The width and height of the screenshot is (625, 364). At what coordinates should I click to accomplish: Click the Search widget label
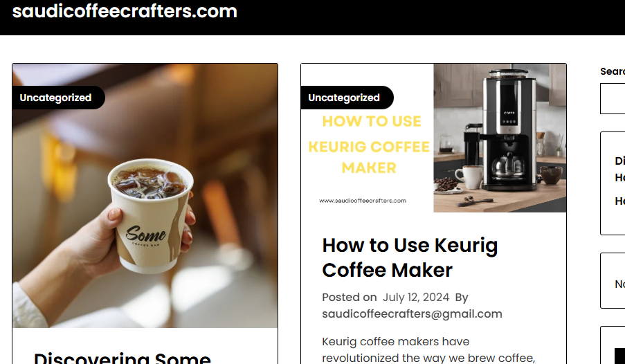click(x=613, y=71)
